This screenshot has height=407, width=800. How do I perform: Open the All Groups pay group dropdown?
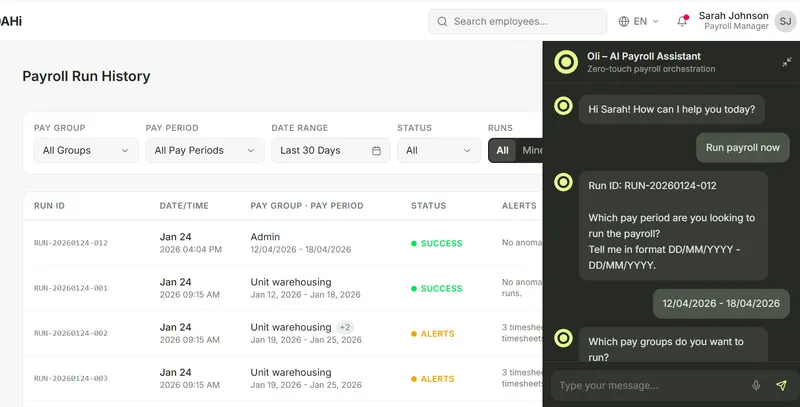tap(86, 150)
